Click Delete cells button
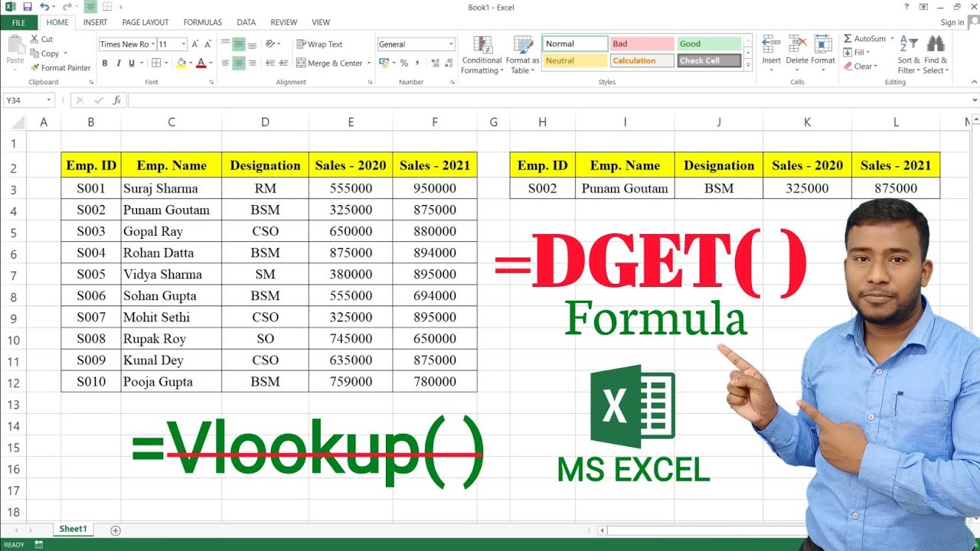Image resolution: width=980 pixels, height=551 pixels. coord(797,54)
